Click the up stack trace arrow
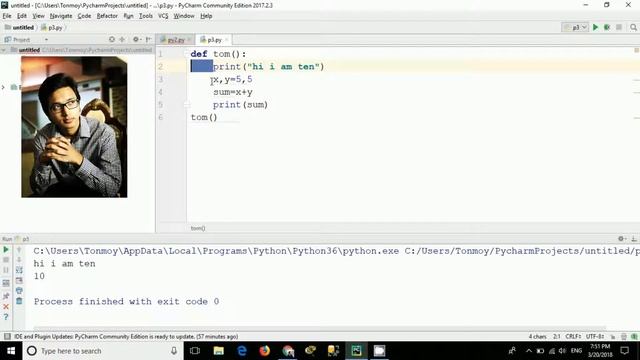The height and width of the screenshot is (360, 640). [x=19, y=249]
